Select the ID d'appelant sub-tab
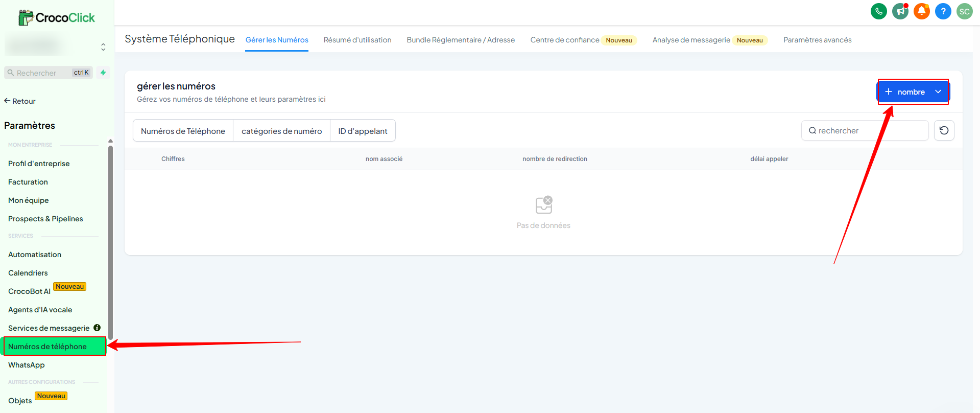Screen dimensions: 980x413 (363, 131)
